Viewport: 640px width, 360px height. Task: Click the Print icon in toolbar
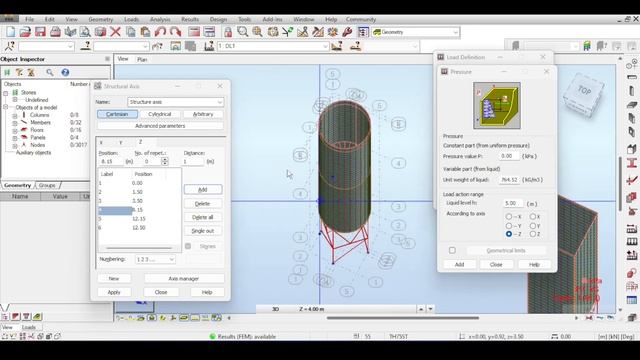[x=55, y=32]
